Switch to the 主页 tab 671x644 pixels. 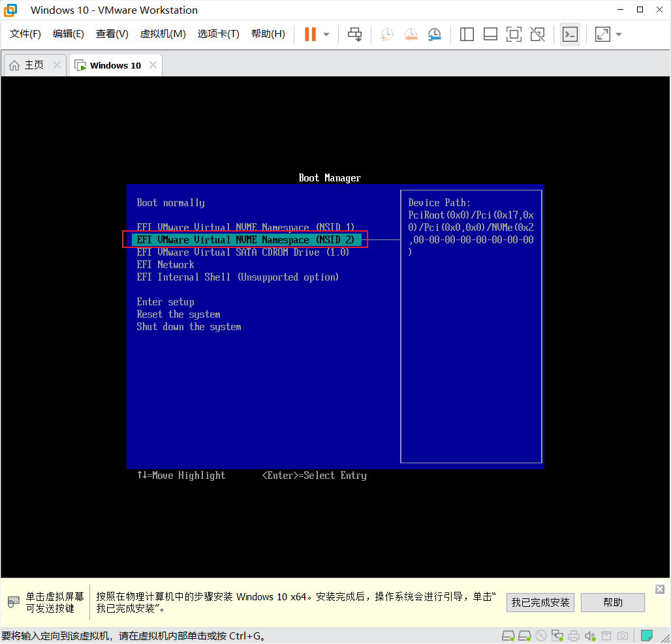click(x=34, y=65)
